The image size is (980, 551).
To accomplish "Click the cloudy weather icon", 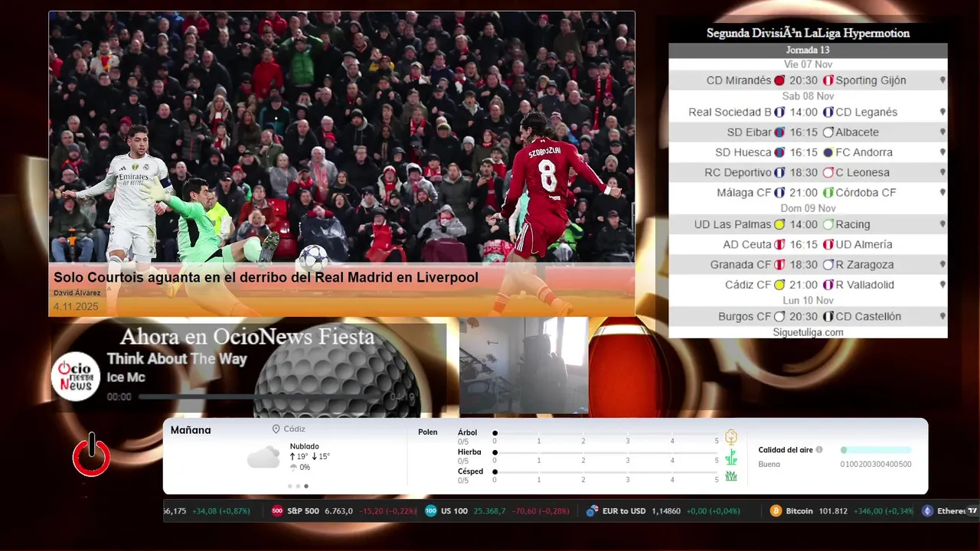I will 263,457.
